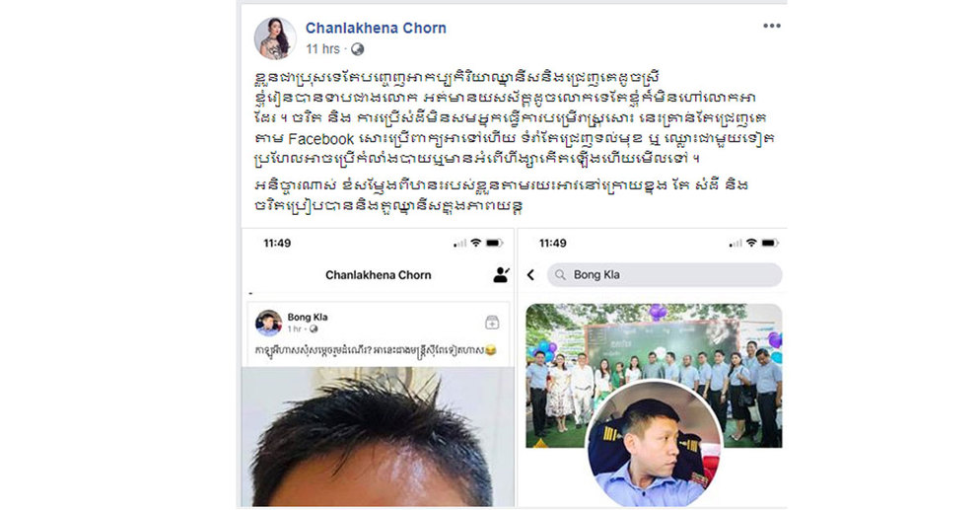
Task: Tap the save icon on Bong Kla's post
Action: pos(492,322)
